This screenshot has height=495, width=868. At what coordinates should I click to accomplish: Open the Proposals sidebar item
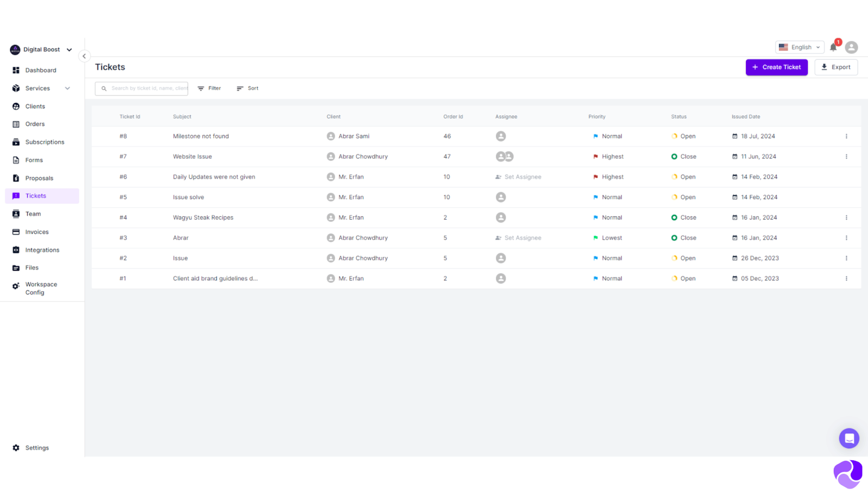[x=39, y=178]
